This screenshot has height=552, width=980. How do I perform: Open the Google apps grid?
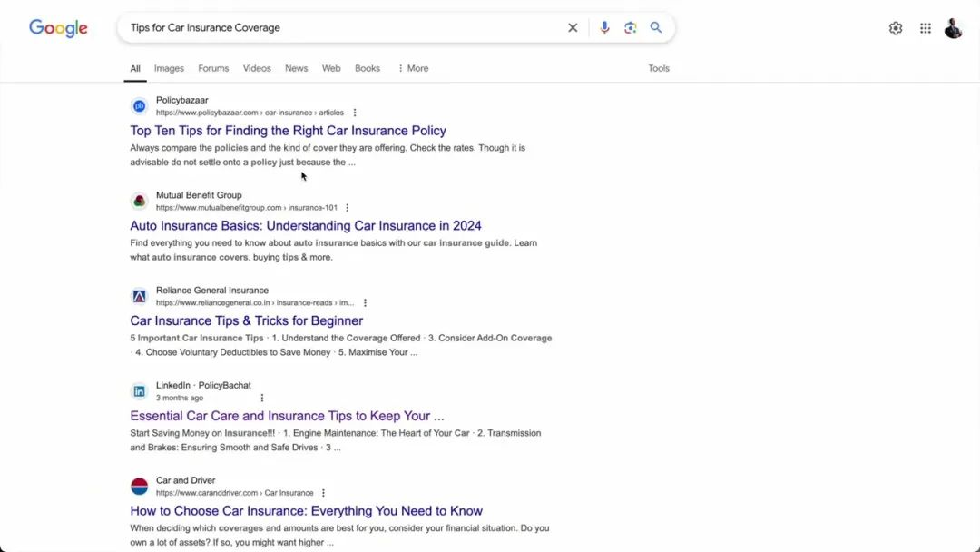[x=926, y=28]
